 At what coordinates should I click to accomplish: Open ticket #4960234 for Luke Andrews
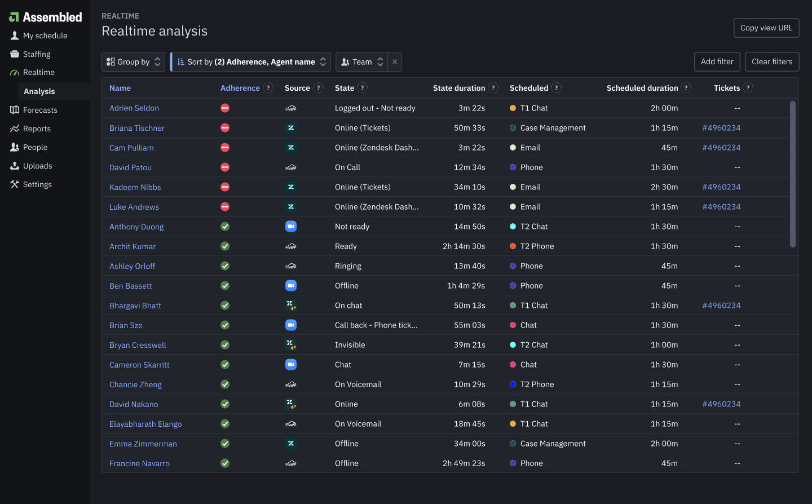click(721, 207)
